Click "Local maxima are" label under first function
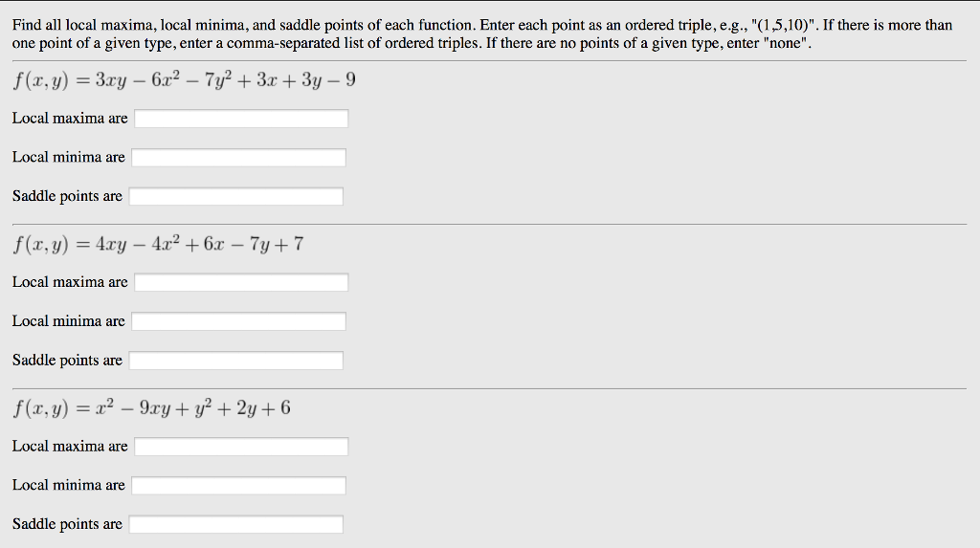The width and height of the screenshot is (980, 548). click(x=70, y=119)
